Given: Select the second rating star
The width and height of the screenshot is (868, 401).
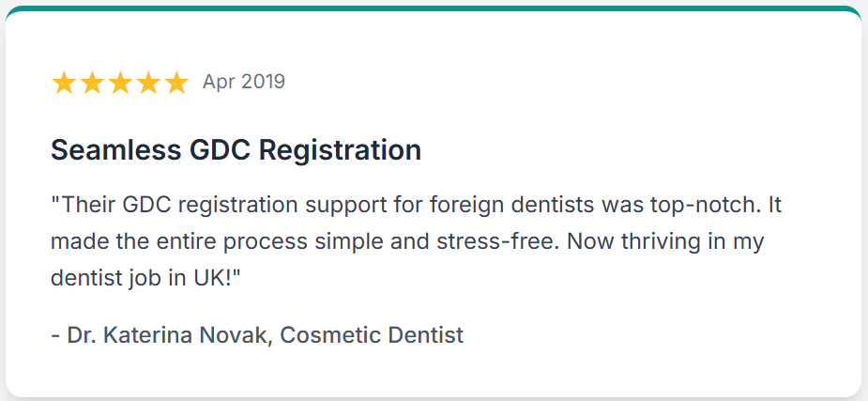Looking at the screenshot, I should (92, 83).
